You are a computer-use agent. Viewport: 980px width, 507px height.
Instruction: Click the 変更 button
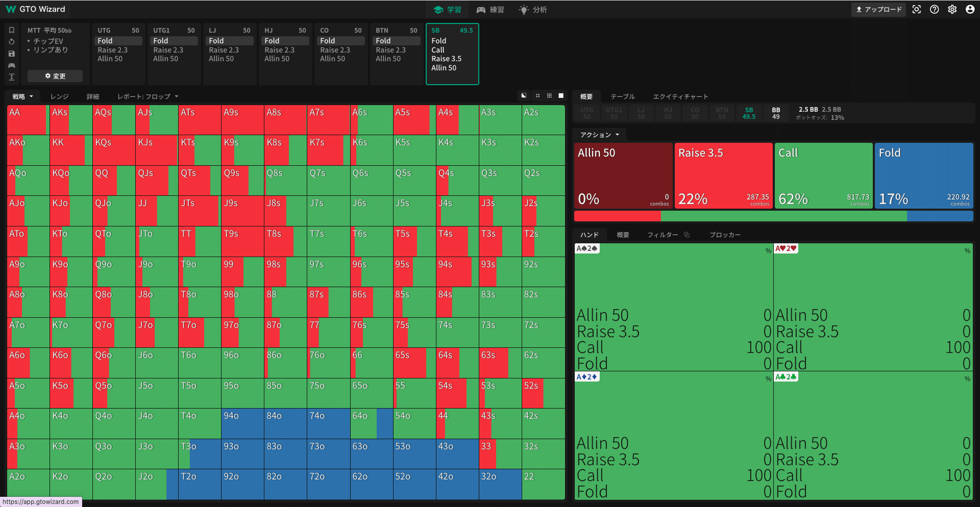[x=55, y=76]
